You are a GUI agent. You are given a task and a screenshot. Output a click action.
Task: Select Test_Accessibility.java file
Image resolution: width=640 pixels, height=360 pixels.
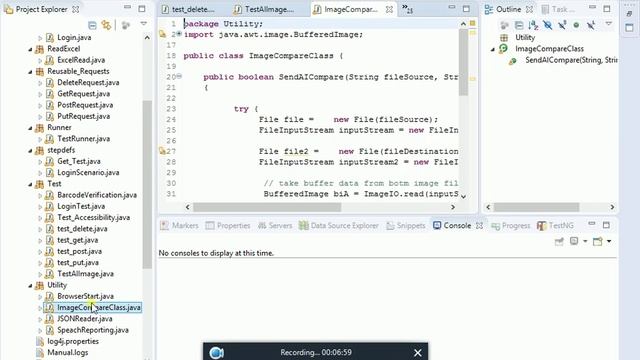click(93, 218)
